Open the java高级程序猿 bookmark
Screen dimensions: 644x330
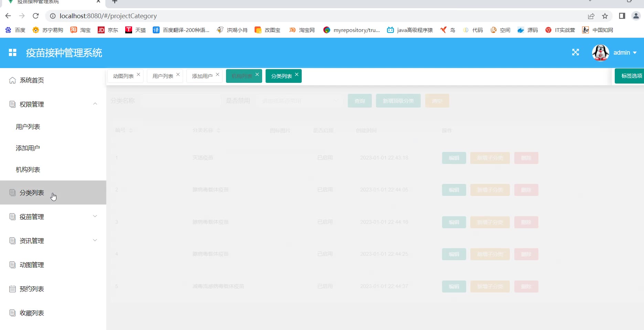tap(410, 30)
